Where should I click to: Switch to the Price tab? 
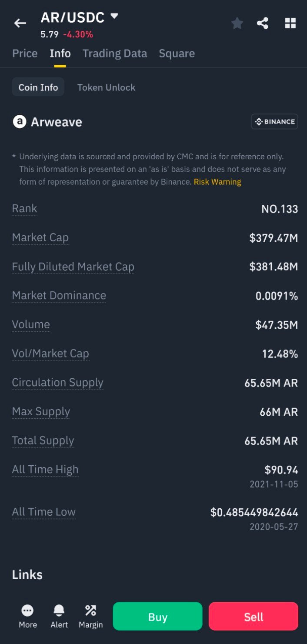pyautogui.click(x=25, y=53)
